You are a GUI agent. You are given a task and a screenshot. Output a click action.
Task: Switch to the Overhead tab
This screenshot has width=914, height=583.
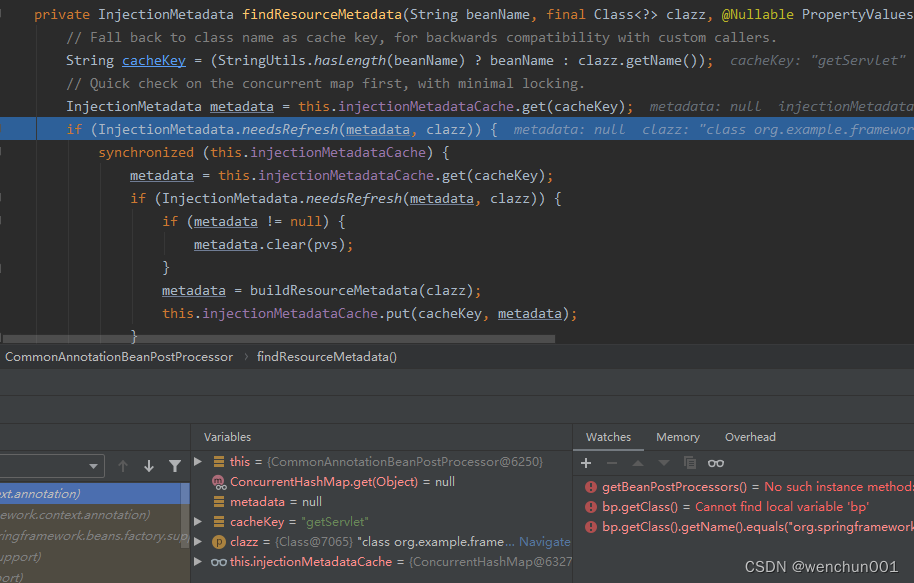point(750,437)
